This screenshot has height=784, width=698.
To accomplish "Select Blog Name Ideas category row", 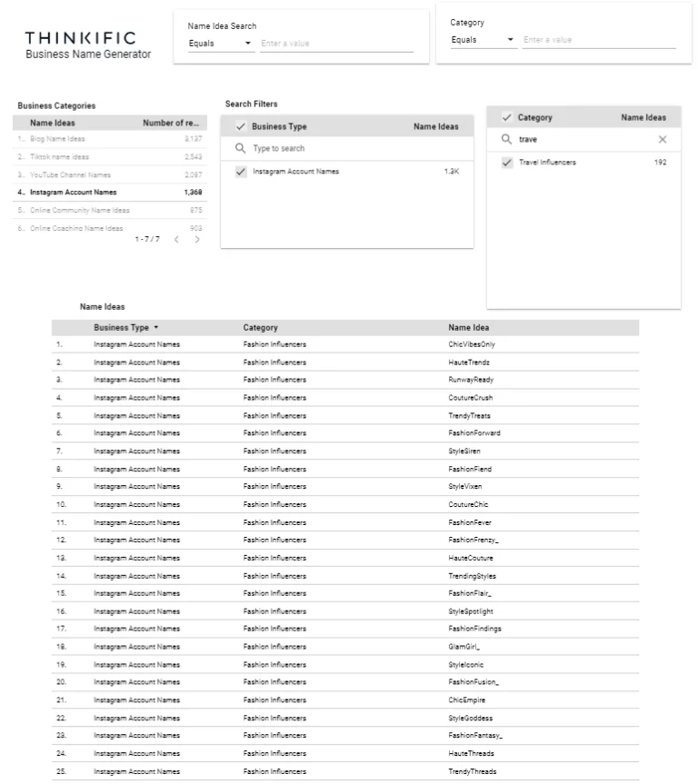I will click(x=110, y=139).
